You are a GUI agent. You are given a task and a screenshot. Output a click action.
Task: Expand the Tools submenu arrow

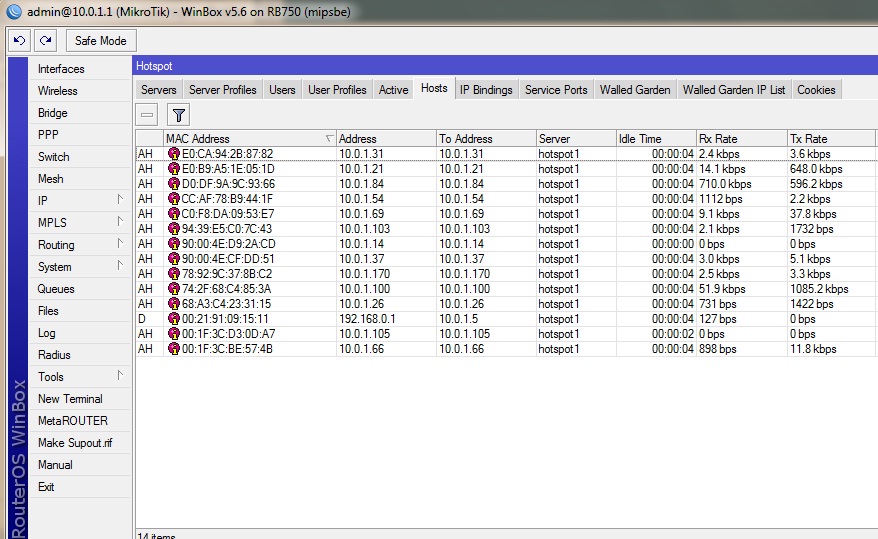coord(120,376)
